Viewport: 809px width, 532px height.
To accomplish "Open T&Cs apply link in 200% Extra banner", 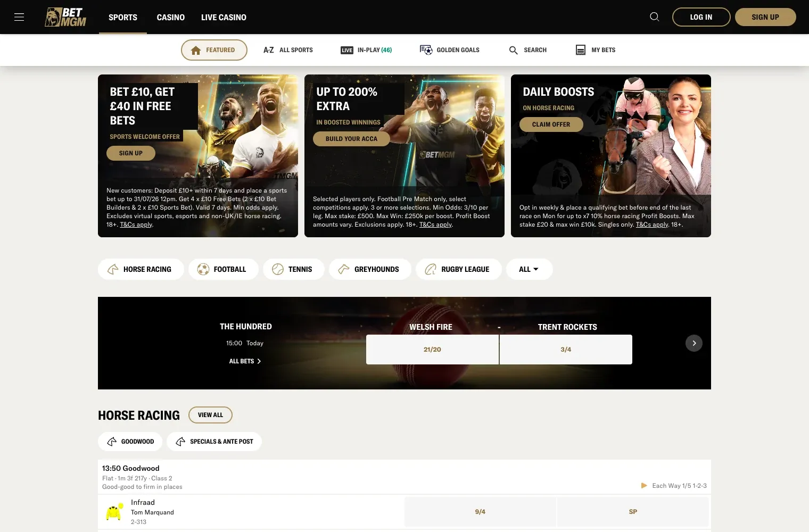I will 435,225.
